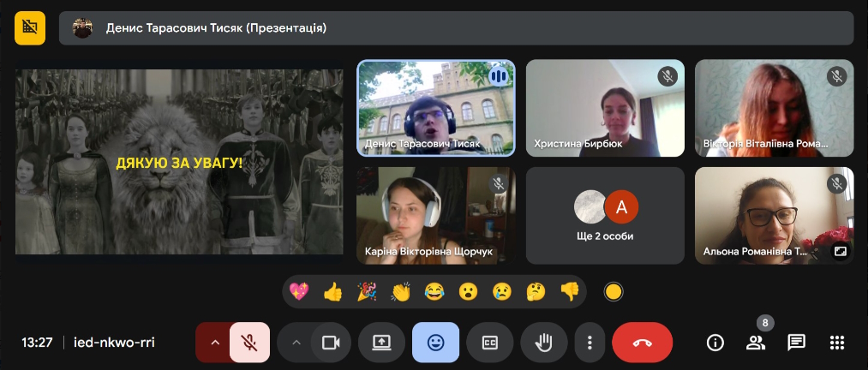The image size is (868, 370).
Task: Expand video settings chevron beside camera
Action: (296, 343)
